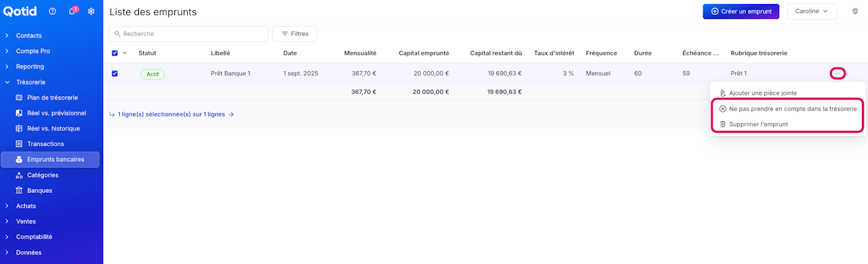This screenshot has width=868, height=264.
Task: Uncheck the Prêt Banque 1 row checkbox
Action: click(115, 73)
